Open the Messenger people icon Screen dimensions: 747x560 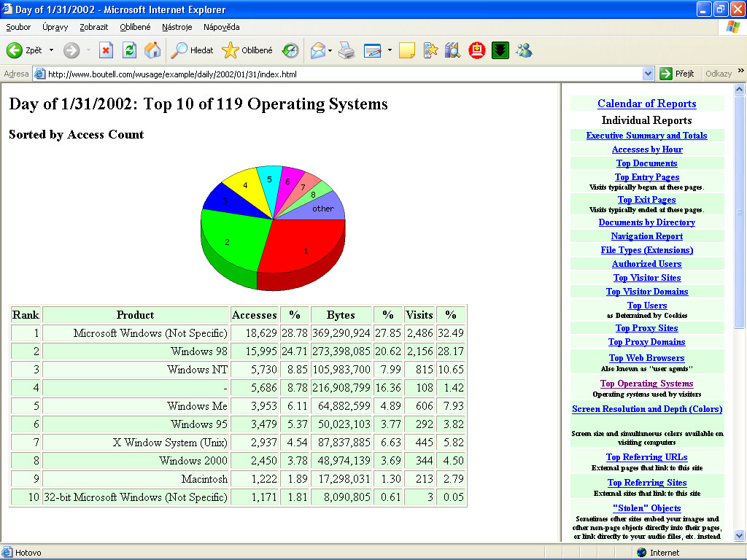click(x=524, y=50)
